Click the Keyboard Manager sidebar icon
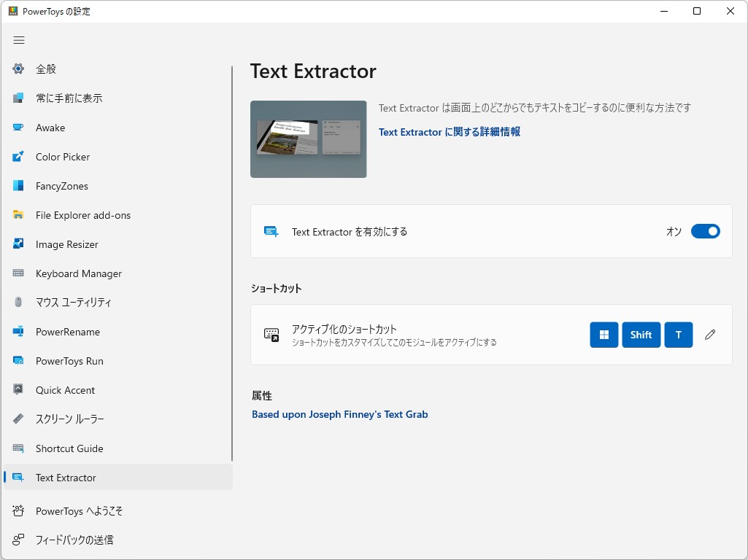The image size is (748, 560). (19, 273)
